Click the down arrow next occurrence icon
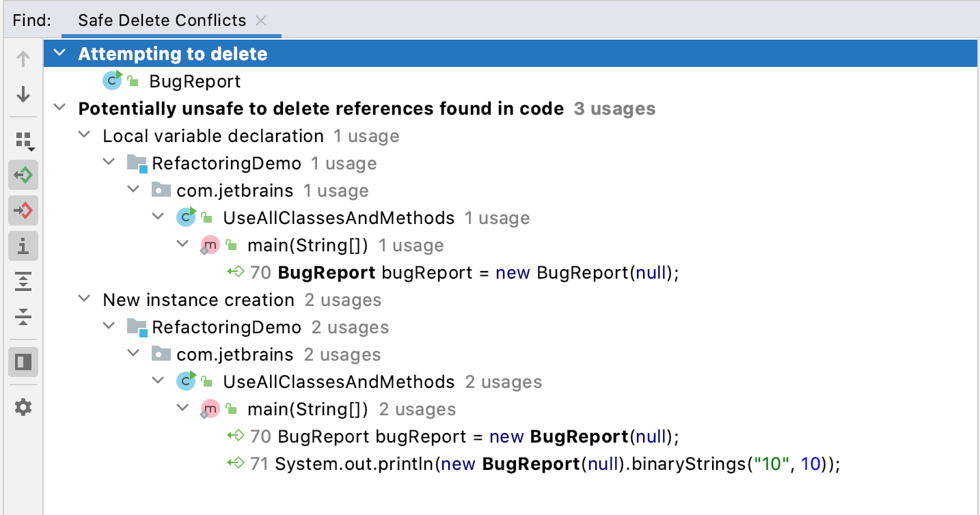Viewport: 980px width, 515px height. click(x=23, y=94)
